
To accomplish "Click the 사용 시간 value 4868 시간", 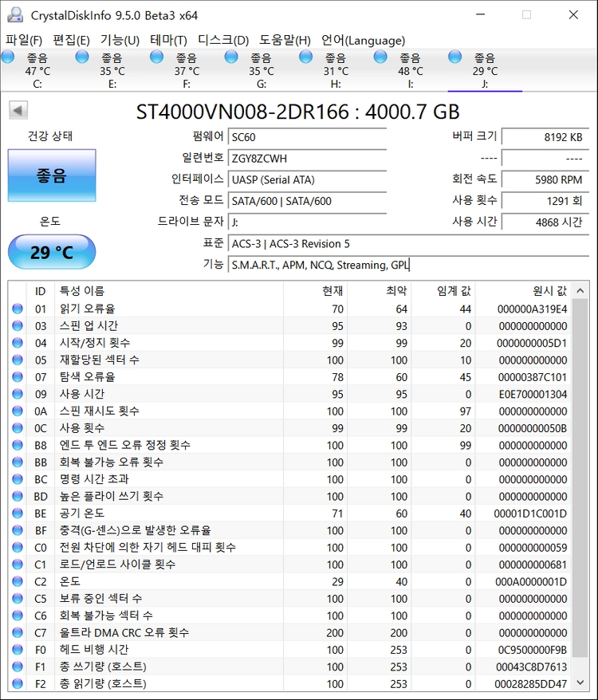I will click(545, 222).
